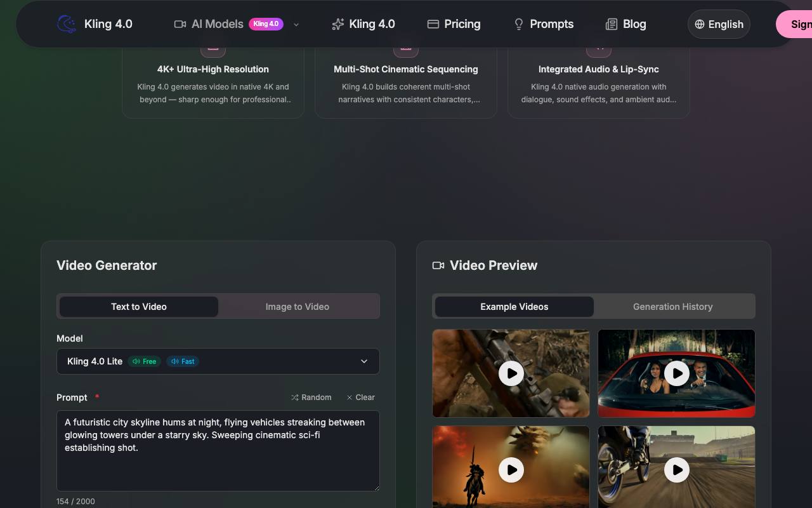Image resolution: width=812 pixels, height=508 pixels.
Task: Click the Video Preview heading
Action: (494, 265)
